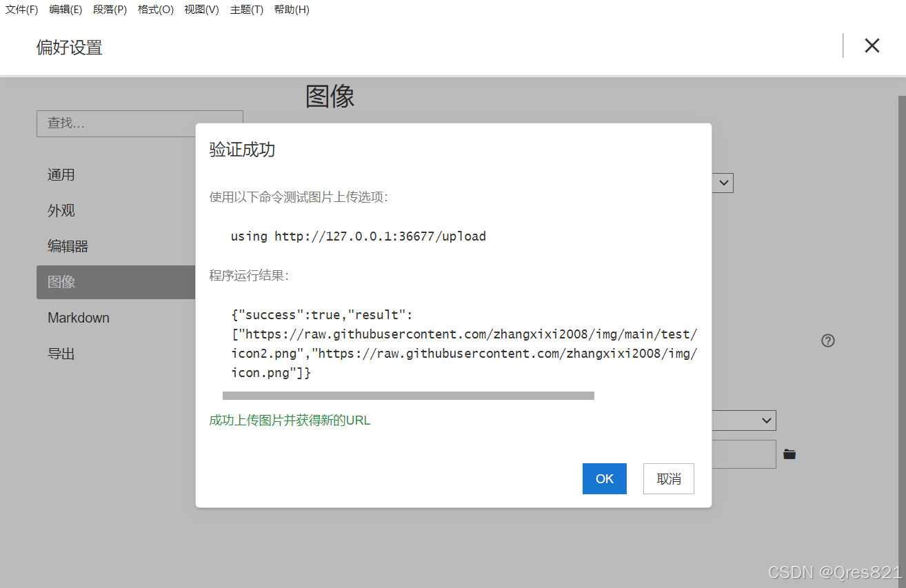Click the JSON result text block
The width and height of the screenshot is (906, 588).
click(x=463, y=344)
